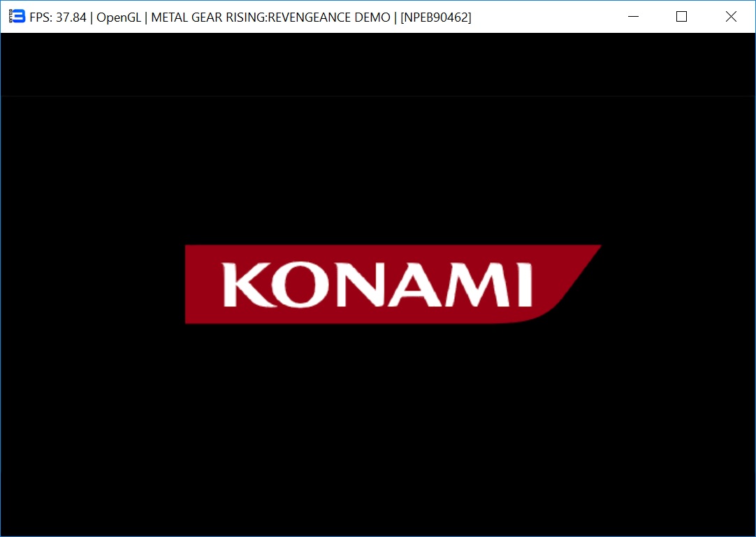Image resolution: width=756 pixels, height=537 pixels.
Task: Click the title text showing FPS and OpenGL
Action: [x=250, y=17]
